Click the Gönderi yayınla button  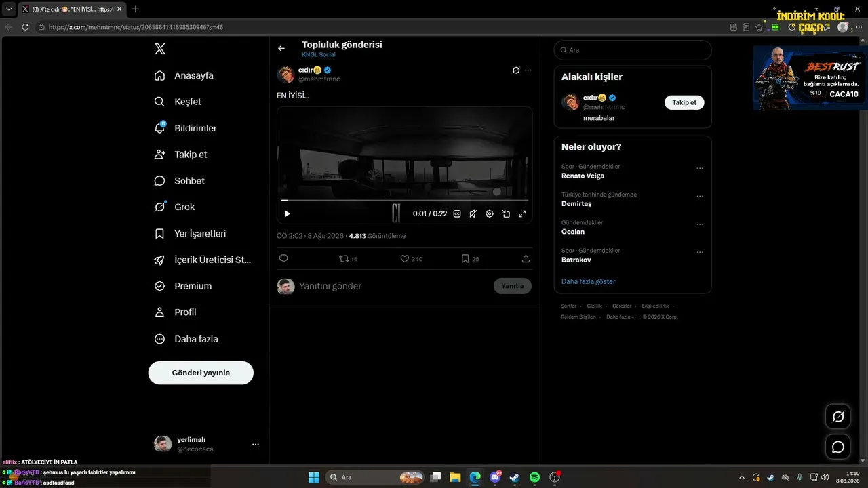201,373
